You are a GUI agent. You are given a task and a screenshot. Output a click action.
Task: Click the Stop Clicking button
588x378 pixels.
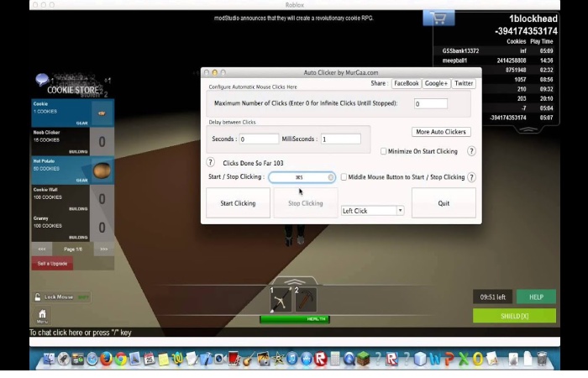(306, 203)
